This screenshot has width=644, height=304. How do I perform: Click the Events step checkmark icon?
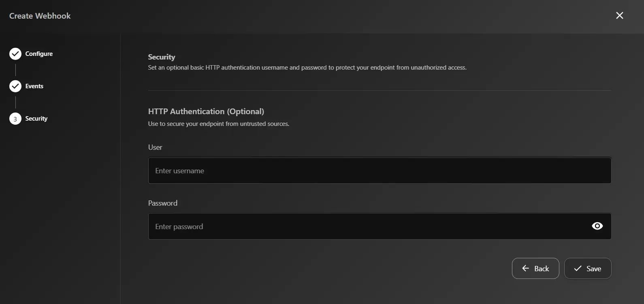pos(15,86)
